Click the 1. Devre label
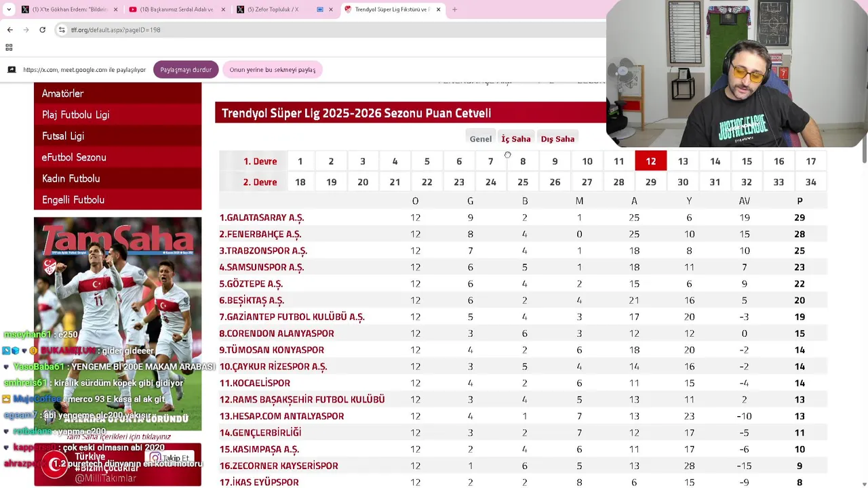 pyautogui.click(x=260, y=161)
